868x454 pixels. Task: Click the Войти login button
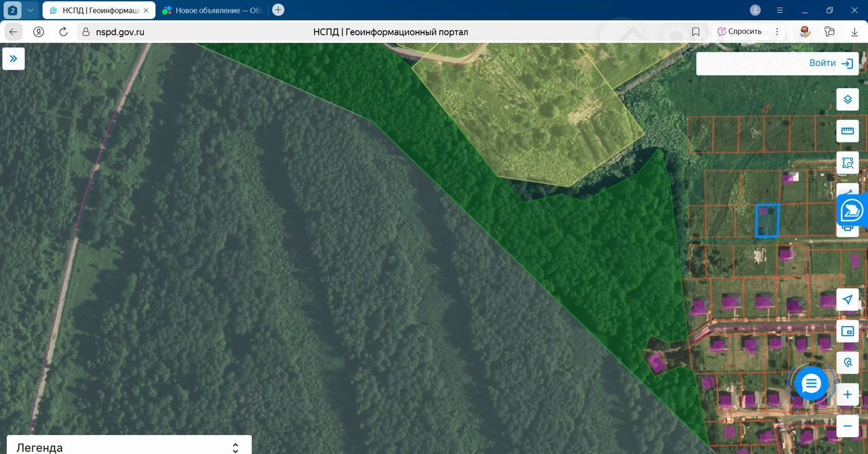click(x=830, y=63)
